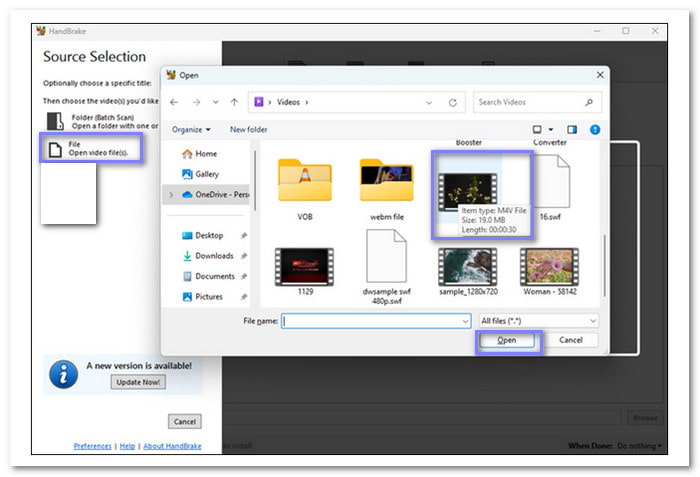Click the File open video file option icon

pos(55,150)
